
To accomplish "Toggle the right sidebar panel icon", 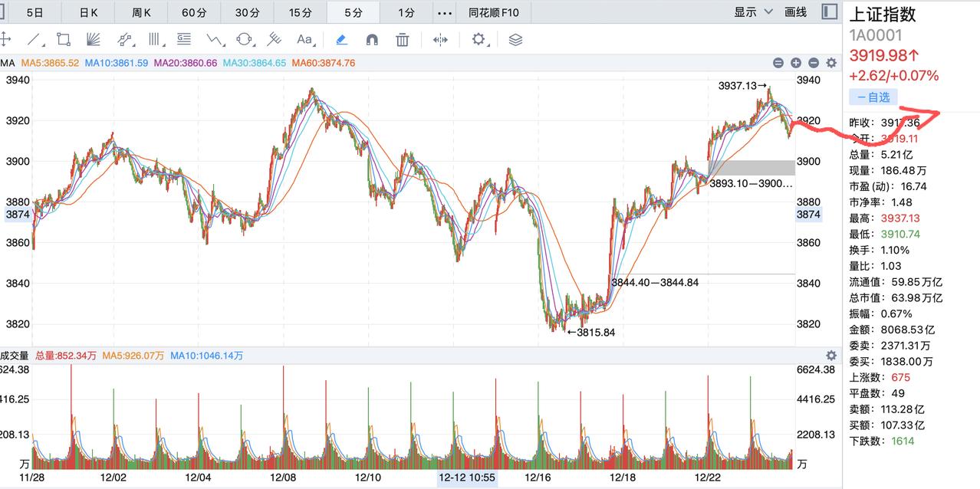I will click(829, 11).
